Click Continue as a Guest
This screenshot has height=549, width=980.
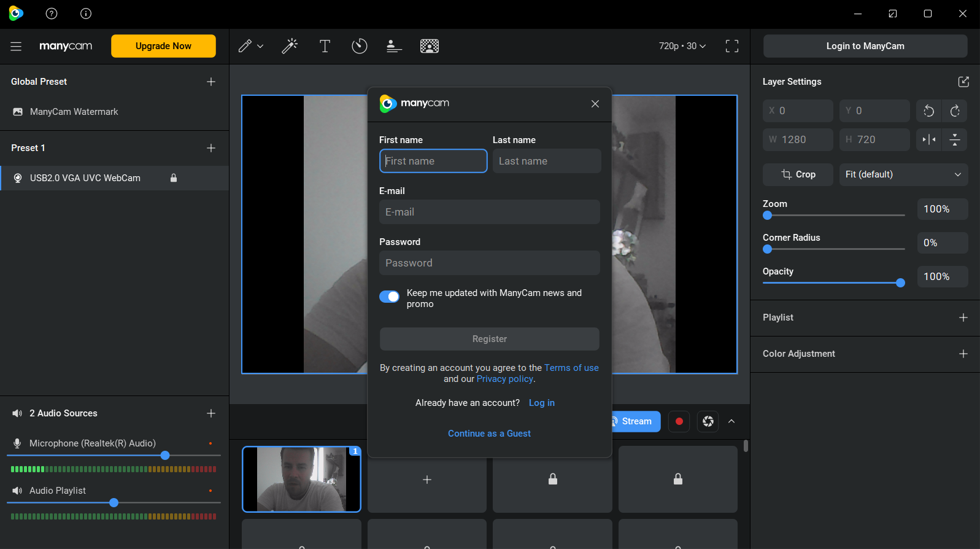point(489,434)
